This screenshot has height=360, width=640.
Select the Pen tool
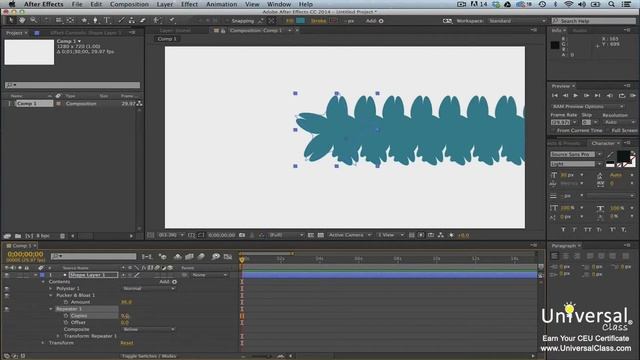coord(95,20)
